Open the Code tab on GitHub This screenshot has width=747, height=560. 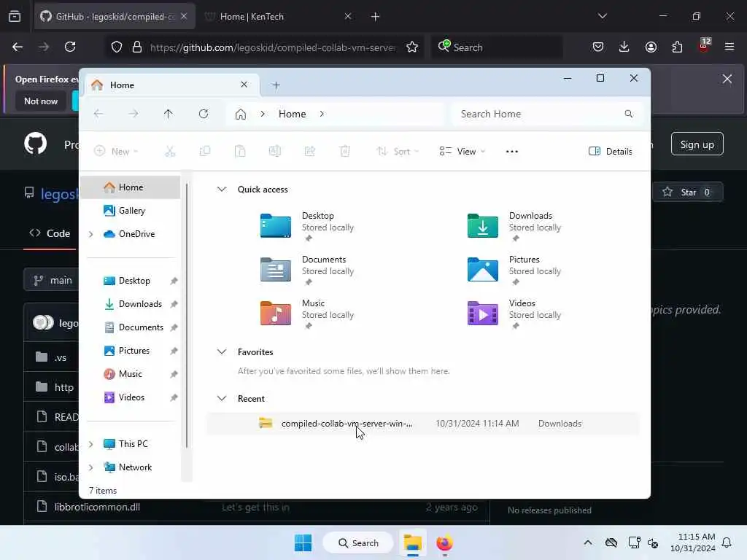click(x=50, y=233)
